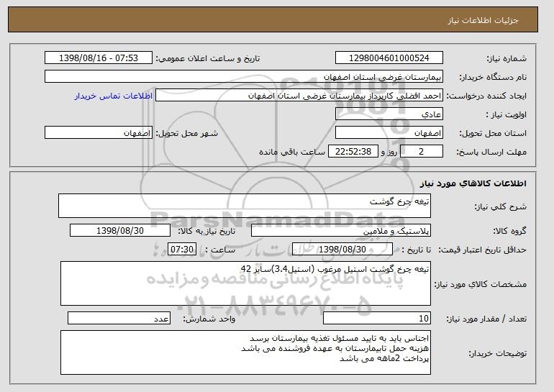Image resolution: width=554 pixels, height=392 pixels.
Task: Select the priority field عادی
Action: click(389, 114)
